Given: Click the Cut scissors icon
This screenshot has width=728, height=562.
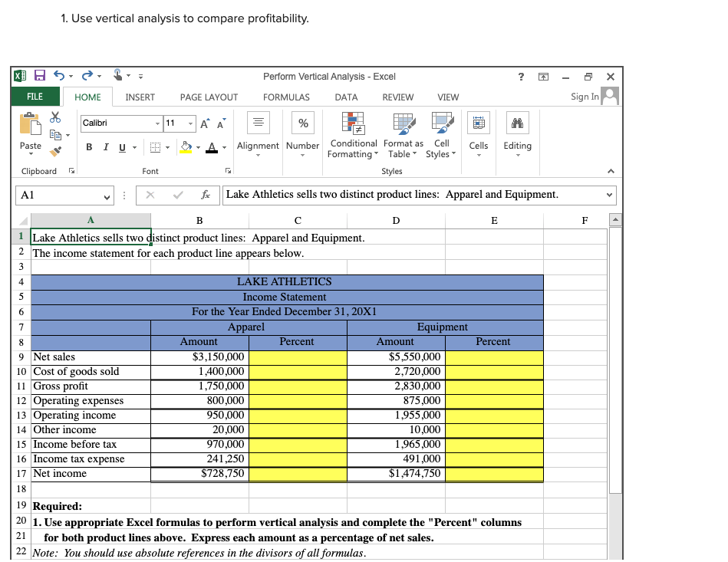Looking at the screenshot, I should point(55,117).
